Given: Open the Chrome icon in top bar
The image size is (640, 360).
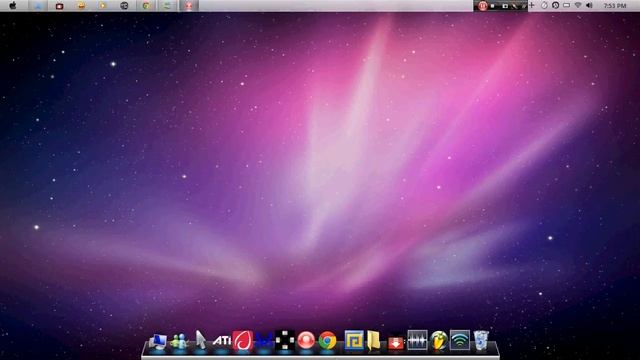Looking at the screenshot, I should coord(146,6).
